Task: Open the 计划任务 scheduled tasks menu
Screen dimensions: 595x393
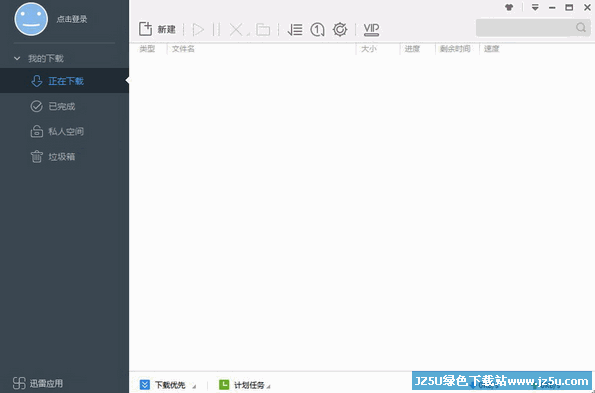Action: [x=245, y=385]
